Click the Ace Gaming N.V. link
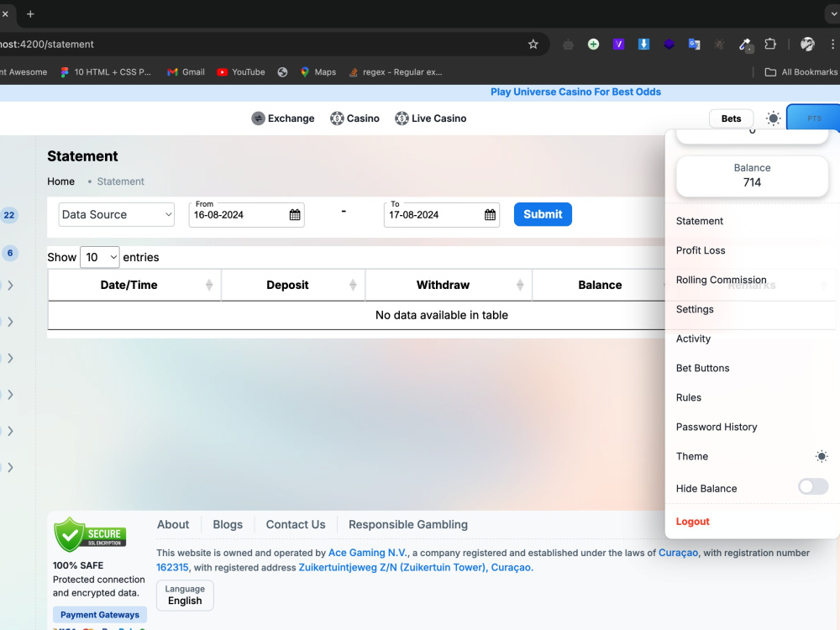 click(x=368, y=553)
